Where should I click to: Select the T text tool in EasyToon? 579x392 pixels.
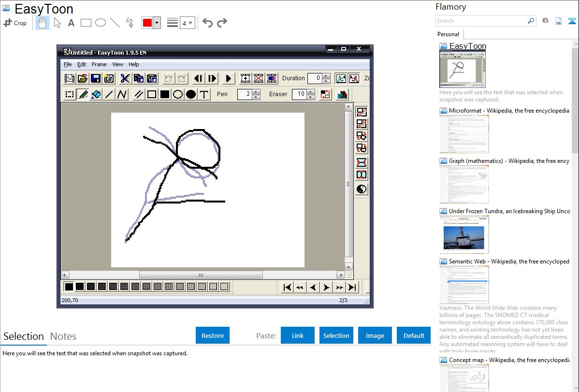coord(204,94)
